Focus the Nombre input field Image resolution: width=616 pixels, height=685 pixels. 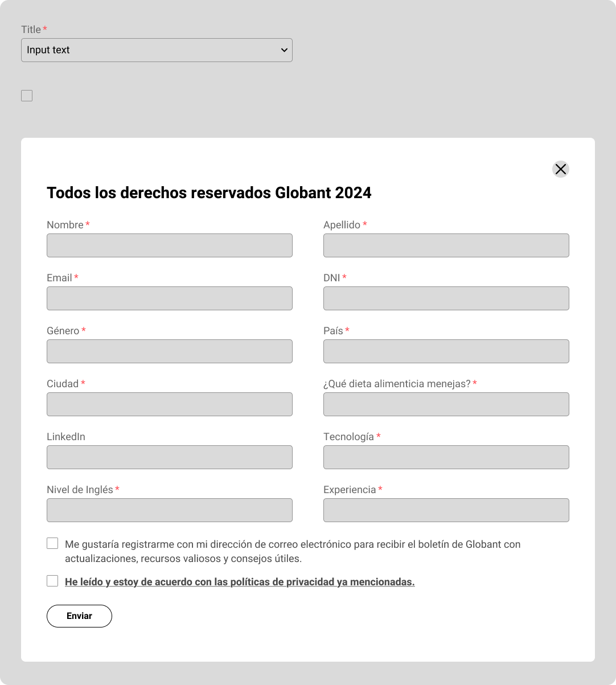tap(170, 245)
